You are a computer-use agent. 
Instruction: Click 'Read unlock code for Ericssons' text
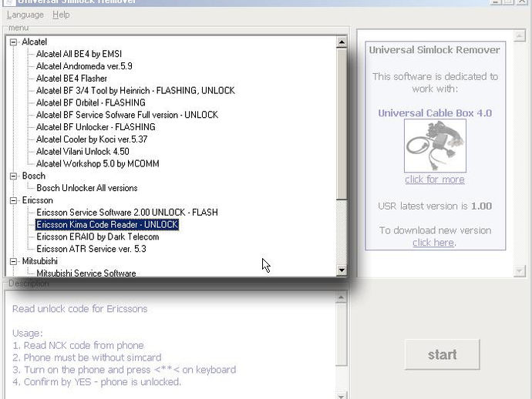tap(79, 309)
